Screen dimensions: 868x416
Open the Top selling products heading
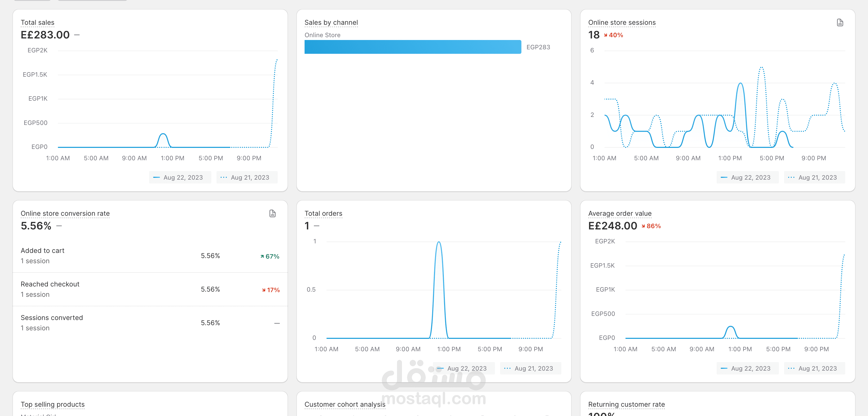pos(52,404)
